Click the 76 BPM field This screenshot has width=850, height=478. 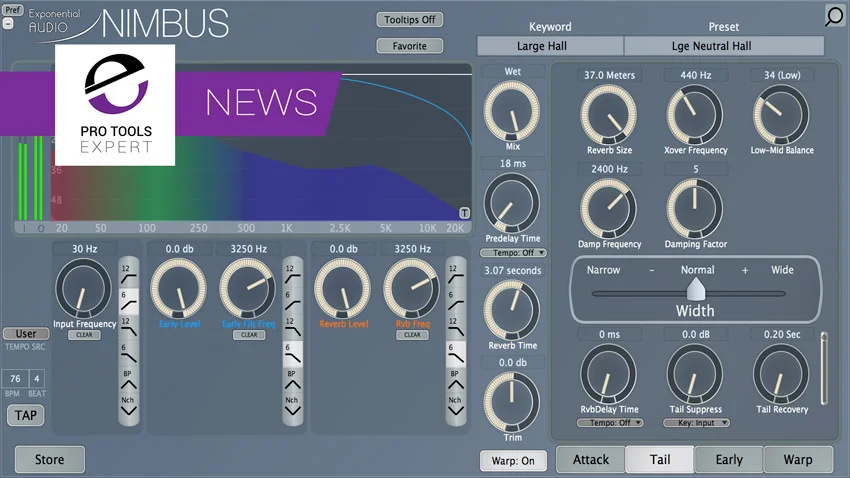tap(15, 378)
